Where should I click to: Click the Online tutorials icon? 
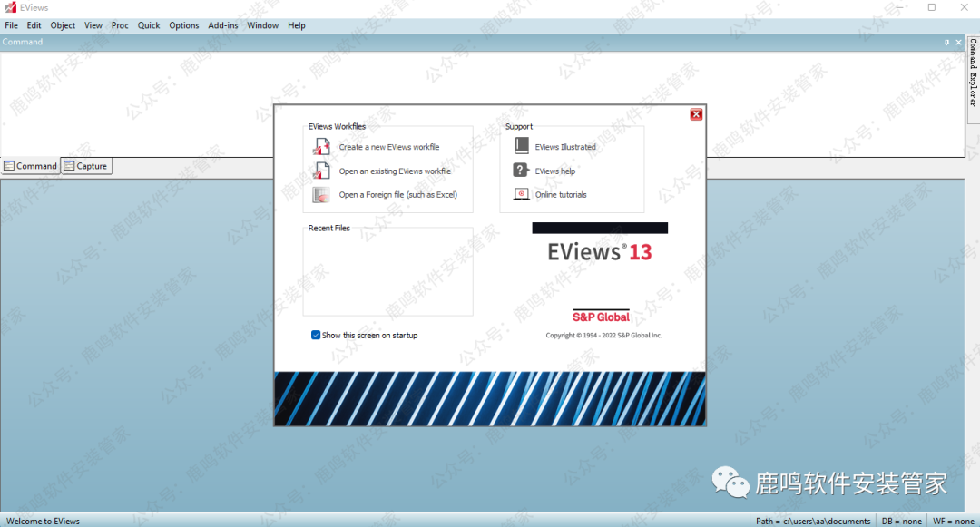pyautogui.click(x=521, y=194)
